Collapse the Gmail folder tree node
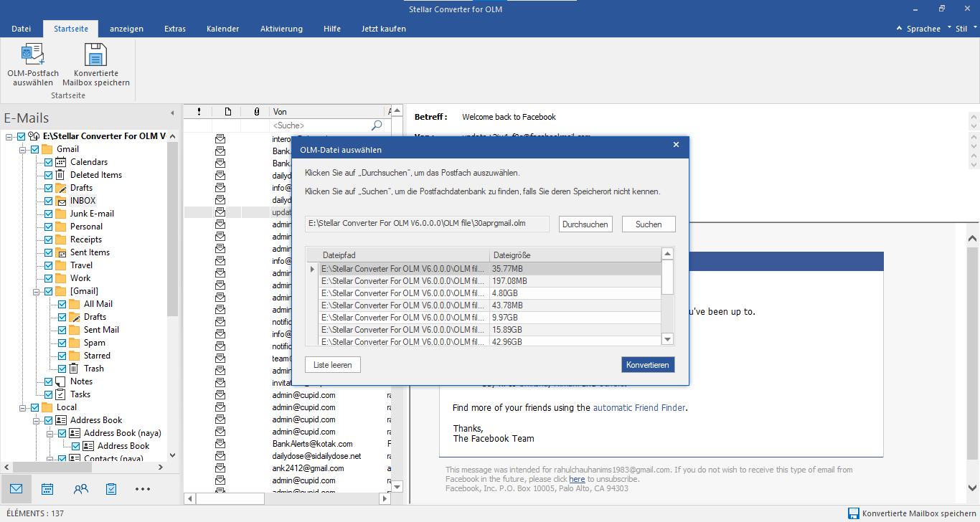The height and width of the screenshot is (522, 980). [x=24, y=149]
